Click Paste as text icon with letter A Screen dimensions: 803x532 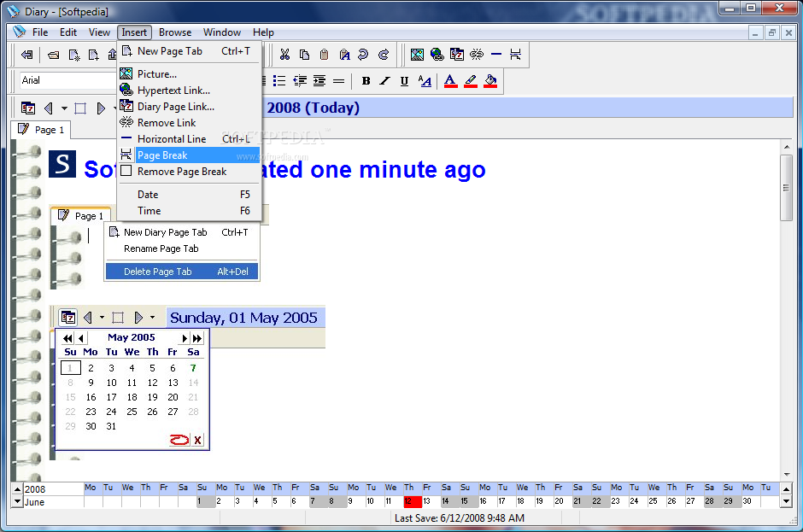344,55
